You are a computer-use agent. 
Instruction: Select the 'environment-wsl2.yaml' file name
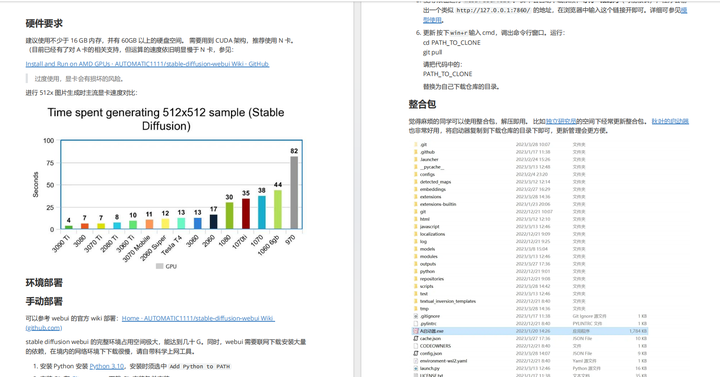443,361
